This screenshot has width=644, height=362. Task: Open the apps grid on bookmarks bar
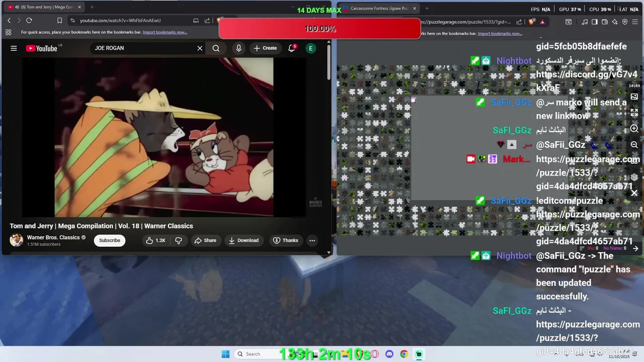pos(9,32)
